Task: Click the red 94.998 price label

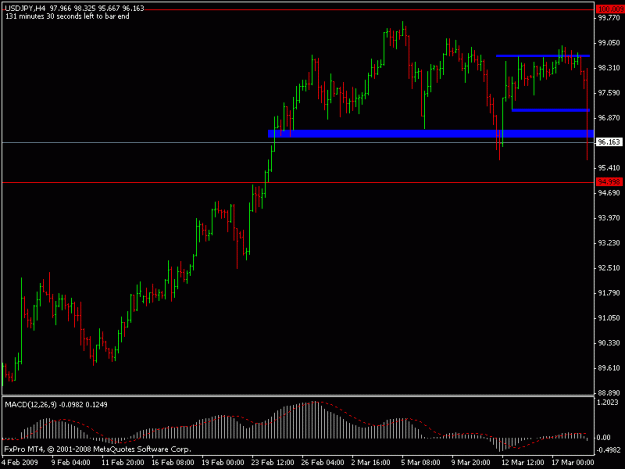Action: [x=609, y=182]
